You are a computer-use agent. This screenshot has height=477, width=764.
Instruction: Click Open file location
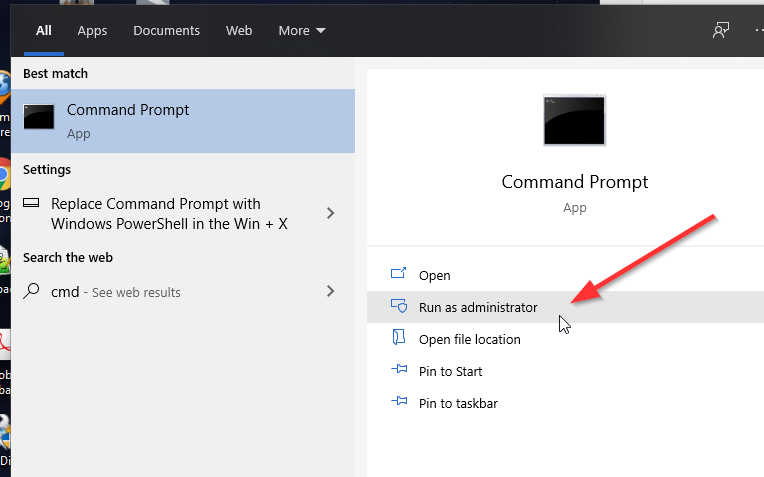coord(565,339)
